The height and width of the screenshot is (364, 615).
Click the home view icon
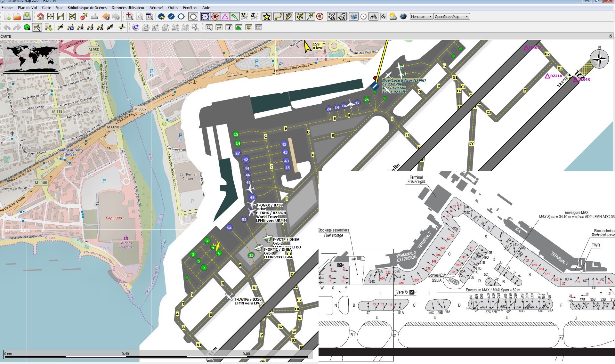[40, 16]
